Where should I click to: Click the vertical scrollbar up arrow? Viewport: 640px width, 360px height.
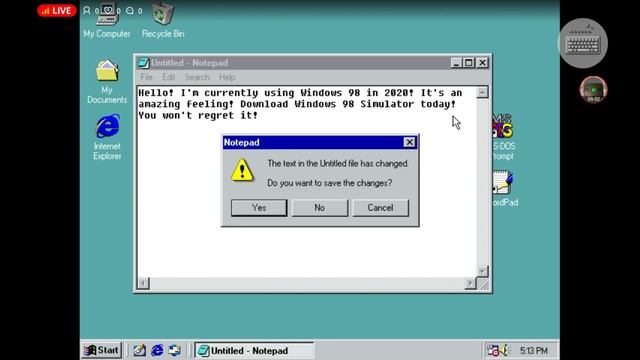pos(482,93)
